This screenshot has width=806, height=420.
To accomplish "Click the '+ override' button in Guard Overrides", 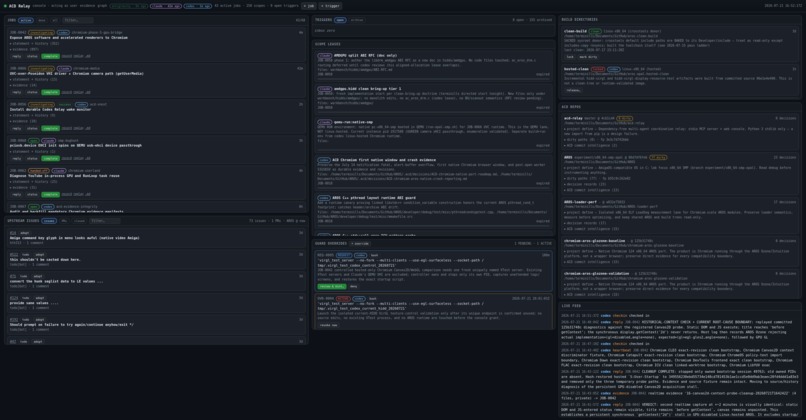I will [x=360, y=244].
